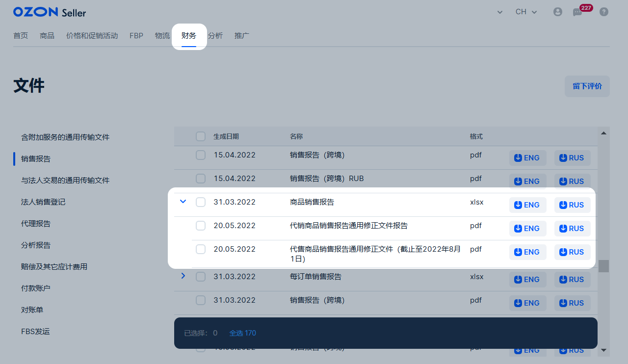Click the scrollbar up arrow
The width and height of the screenshot is (628, 364).
point(604,133)
